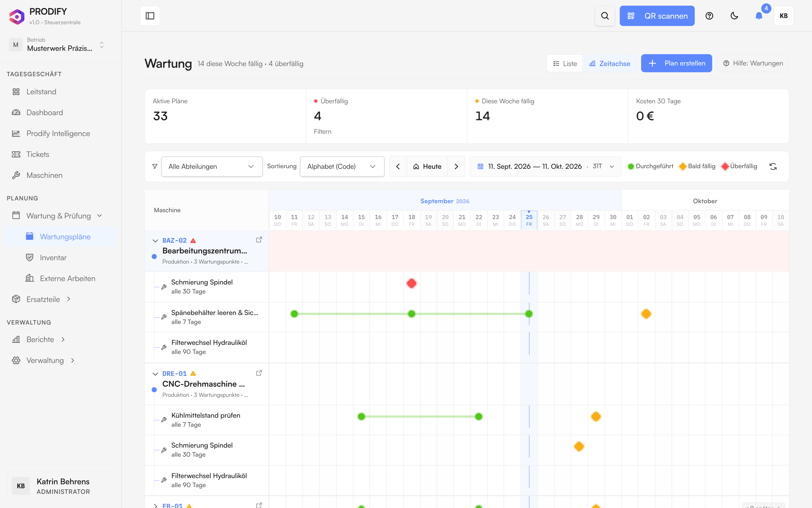Click the QR scannen button
The height and width of the screenshot is (508, 812).
(657, 16)
